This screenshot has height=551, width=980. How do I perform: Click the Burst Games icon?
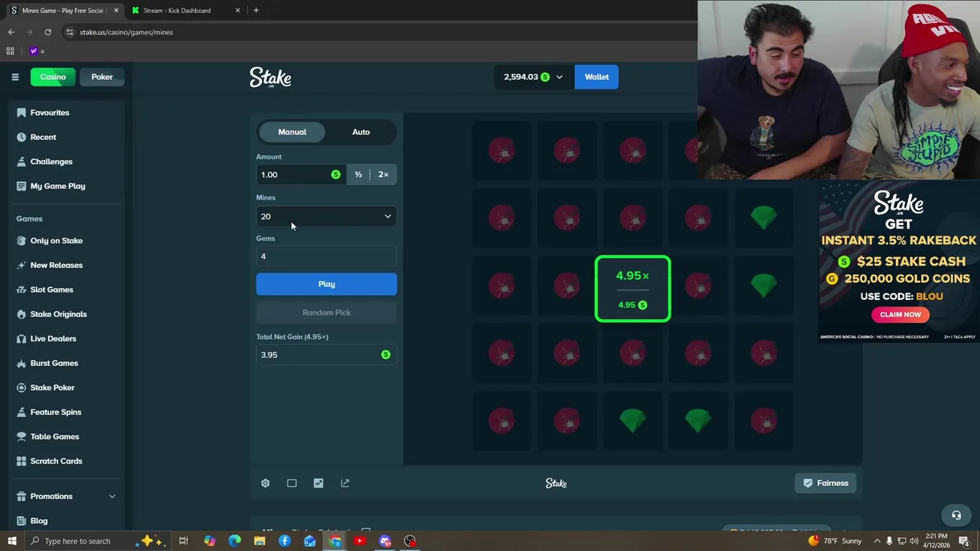click(21, 363)
